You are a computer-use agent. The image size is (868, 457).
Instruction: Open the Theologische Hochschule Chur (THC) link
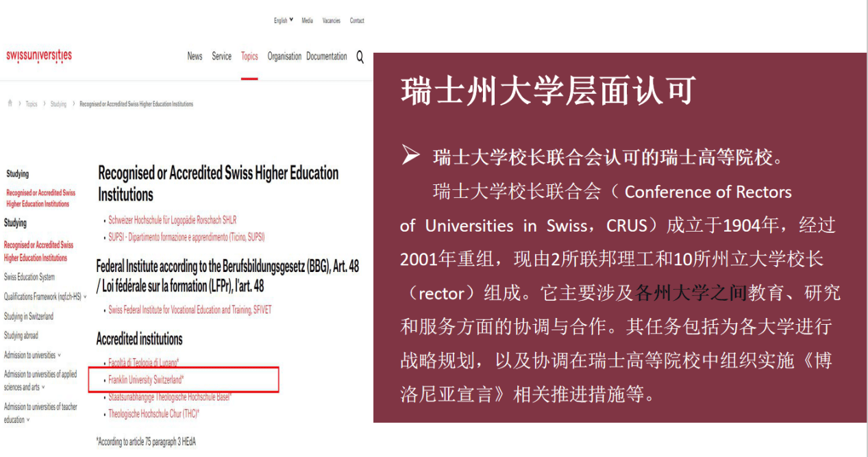(153, 414)
